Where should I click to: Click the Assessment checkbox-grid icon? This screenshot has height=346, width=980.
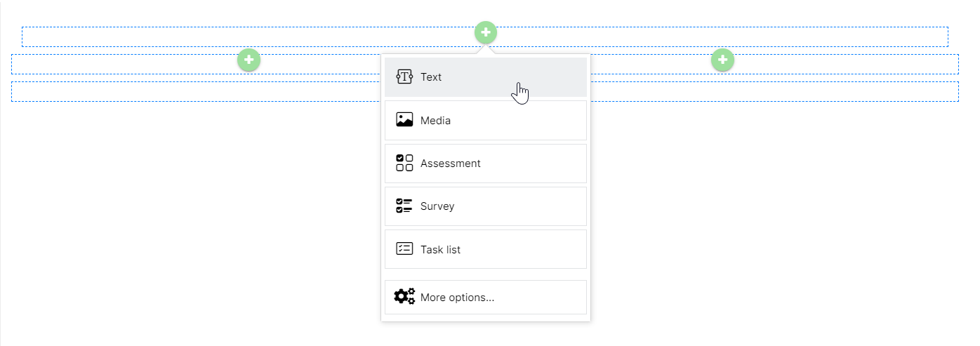coord(404,163)
